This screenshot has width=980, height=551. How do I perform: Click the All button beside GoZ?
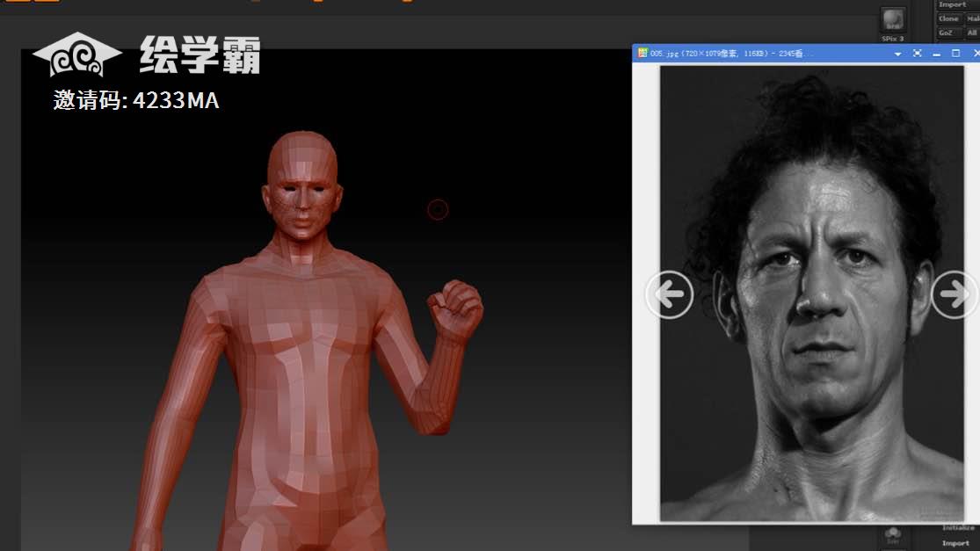coord(972,33)
